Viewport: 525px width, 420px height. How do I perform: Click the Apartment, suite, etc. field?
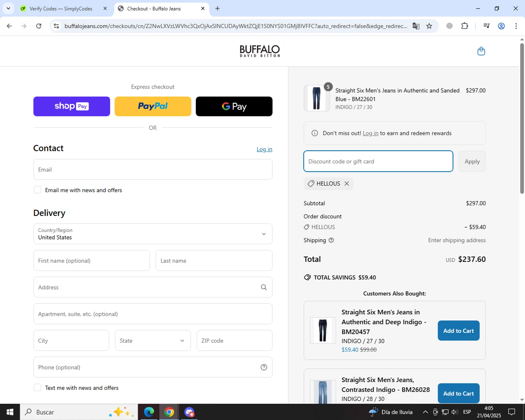(153, 314)
